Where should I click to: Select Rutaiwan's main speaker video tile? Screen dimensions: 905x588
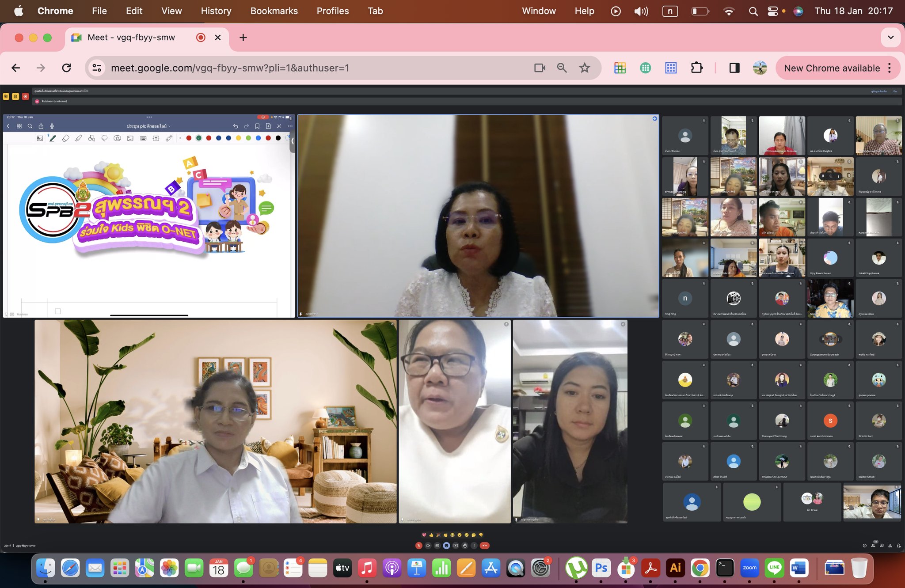tap(478, 216)
